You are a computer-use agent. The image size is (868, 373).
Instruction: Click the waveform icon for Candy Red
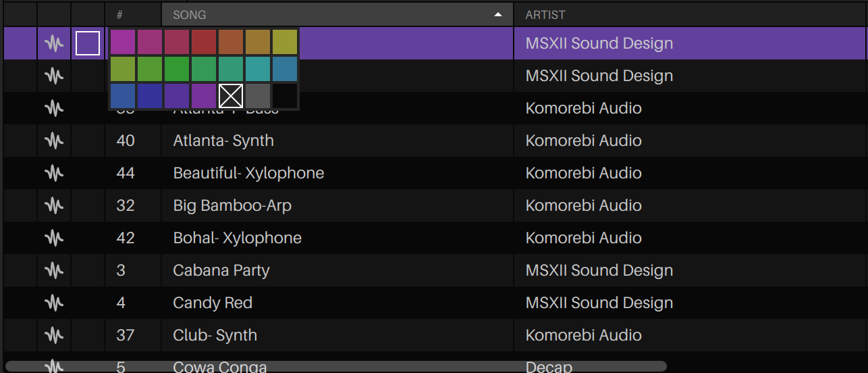(54, 303)
